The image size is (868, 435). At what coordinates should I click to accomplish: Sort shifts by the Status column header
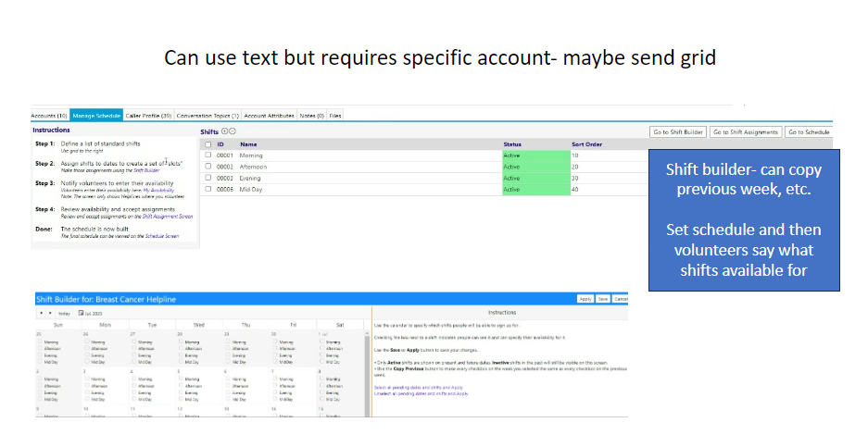click(512, 144)
